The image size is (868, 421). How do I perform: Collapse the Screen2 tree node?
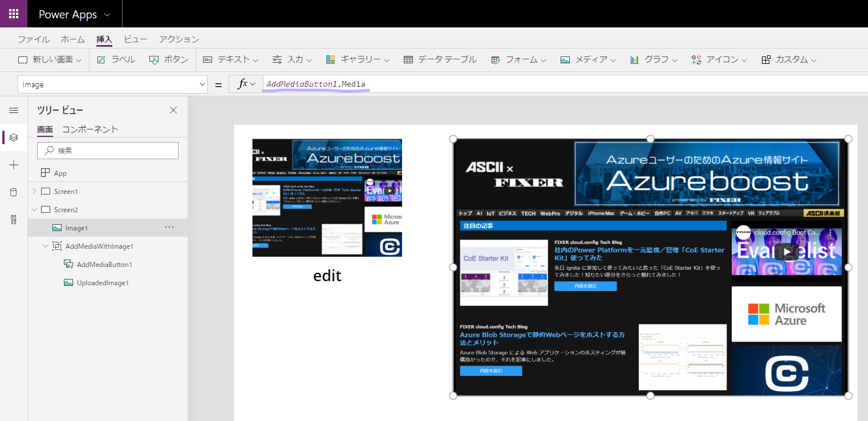point(34,209)
